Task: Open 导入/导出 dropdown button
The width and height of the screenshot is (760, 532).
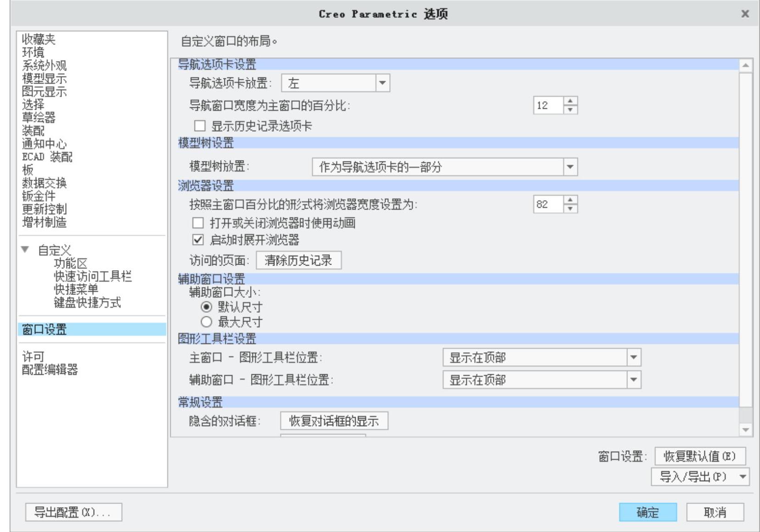Action: [700, 477]
